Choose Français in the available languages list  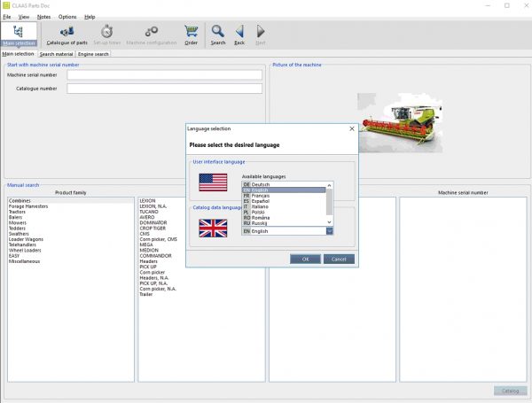(284, 196)
